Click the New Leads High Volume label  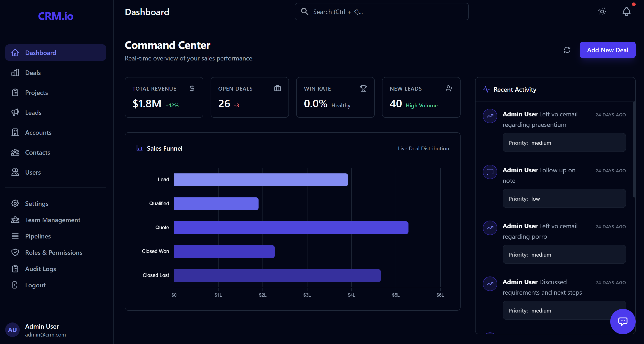click(x=421, y=106)
